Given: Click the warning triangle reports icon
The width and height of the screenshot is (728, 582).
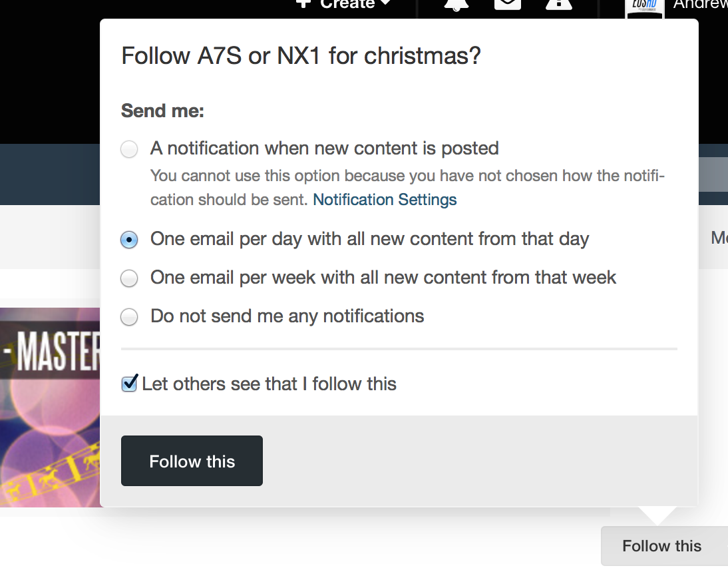Looking at the screenshot, I should tap(558, 4).
